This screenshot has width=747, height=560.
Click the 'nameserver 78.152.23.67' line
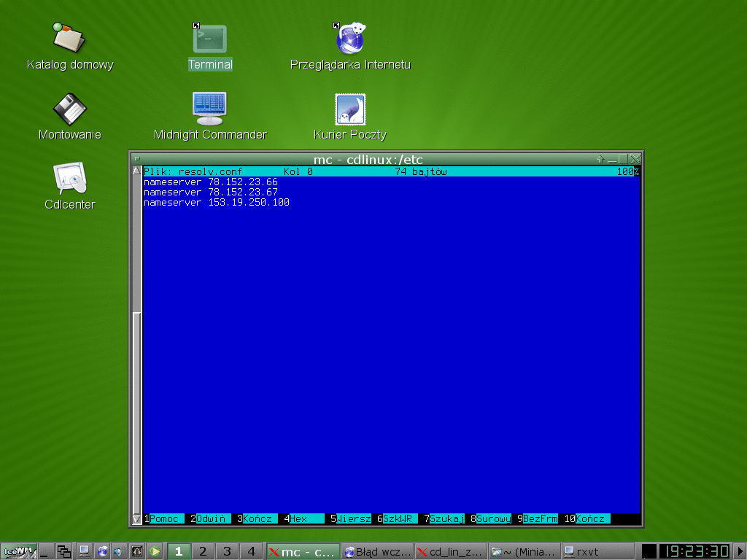point(211,192)
